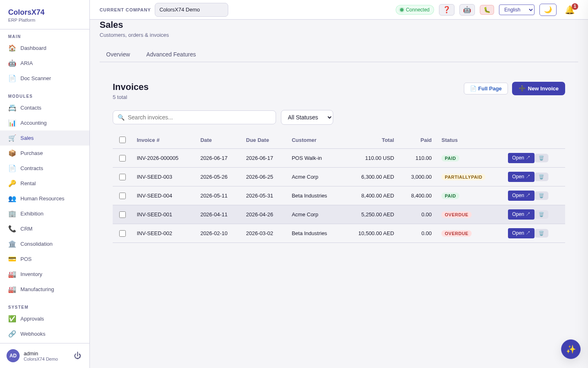The width and height of the screenshot is (588, 368).
Task: Click the Exhibition building icon
Action: click(x=12, y=213)
